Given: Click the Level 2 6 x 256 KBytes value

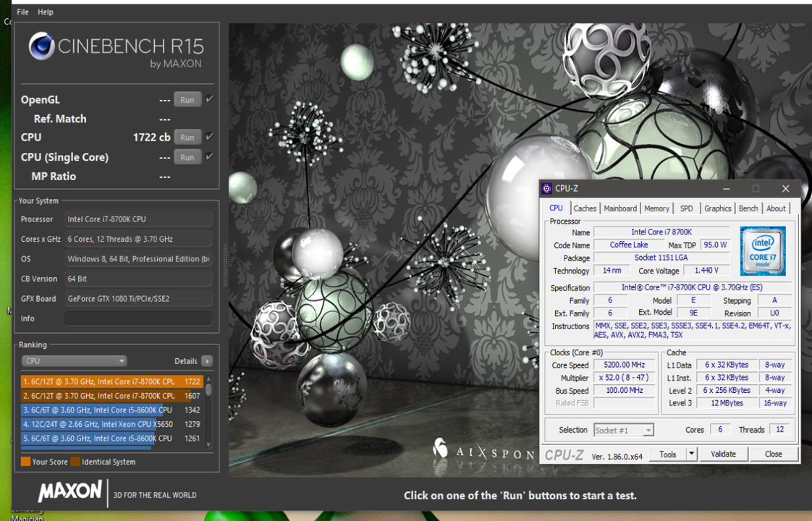Looking at the screenshot, I should [x=727, y=390].
